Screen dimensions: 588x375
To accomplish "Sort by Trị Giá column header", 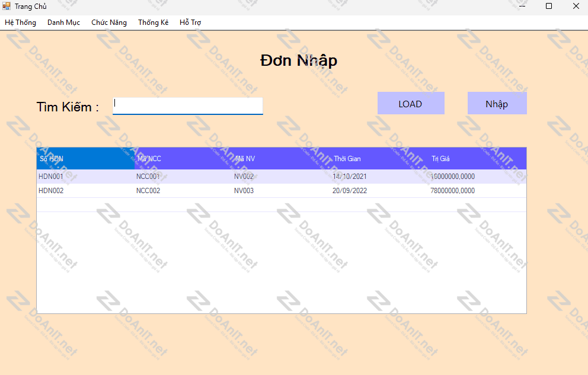I will tap(477, 158).
